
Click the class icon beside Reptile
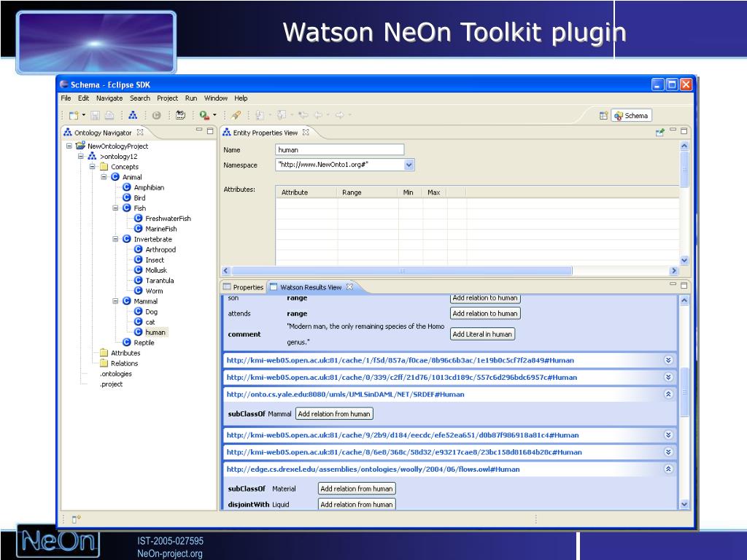point(127,343)
